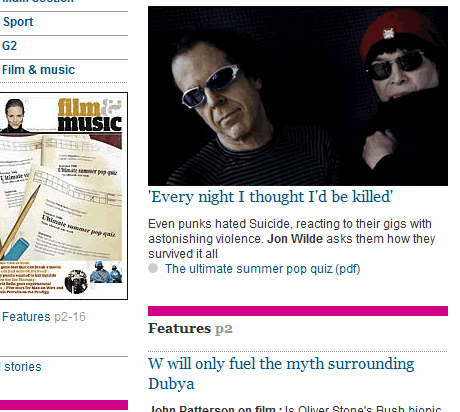Click the woman's portrait on magazine cover
The image size is (460, 412).
[14, 115]
